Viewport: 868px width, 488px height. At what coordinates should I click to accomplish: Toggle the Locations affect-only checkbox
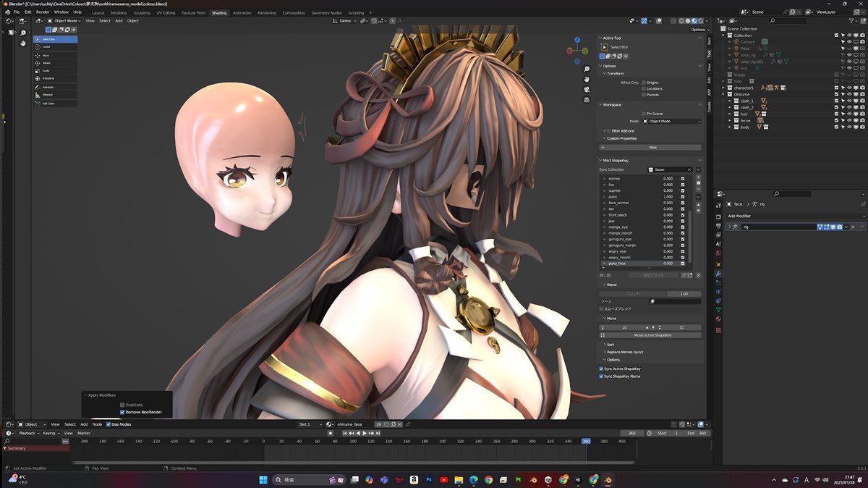[644, 88]
